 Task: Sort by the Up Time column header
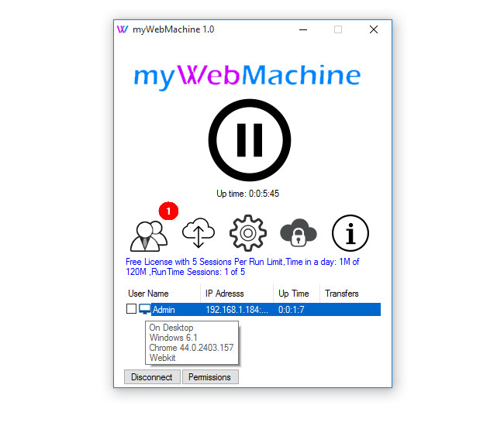(x=297, y=294)
